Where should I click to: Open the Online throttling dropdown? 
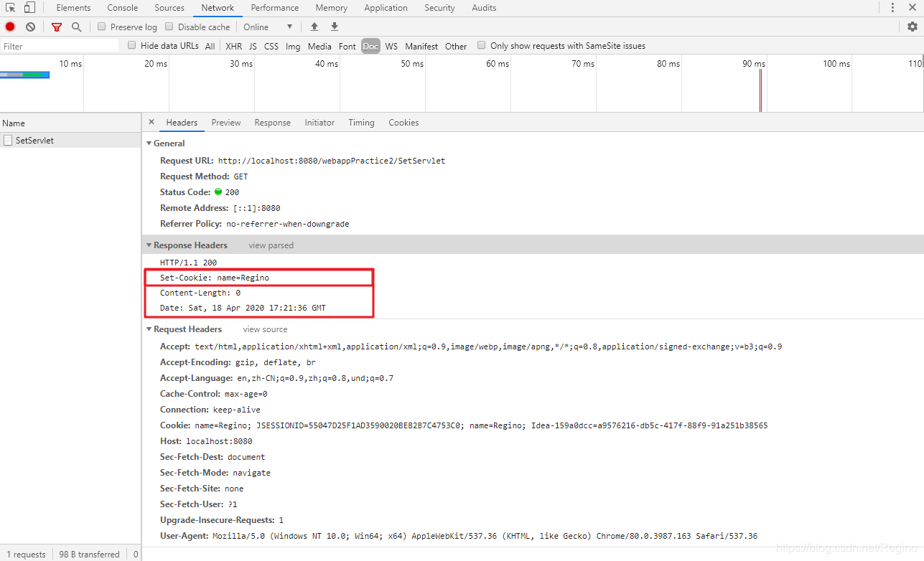(x=268, y=27)
